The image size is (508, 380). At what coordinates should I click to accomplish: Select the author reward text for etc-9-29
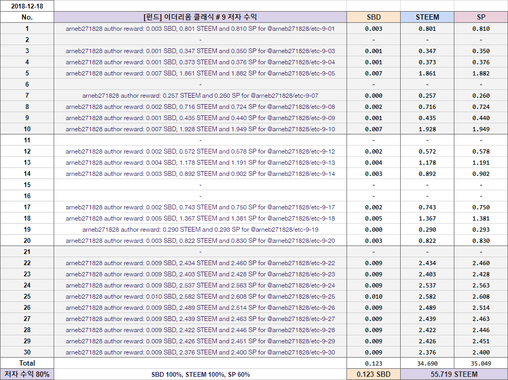click(200, 341)
